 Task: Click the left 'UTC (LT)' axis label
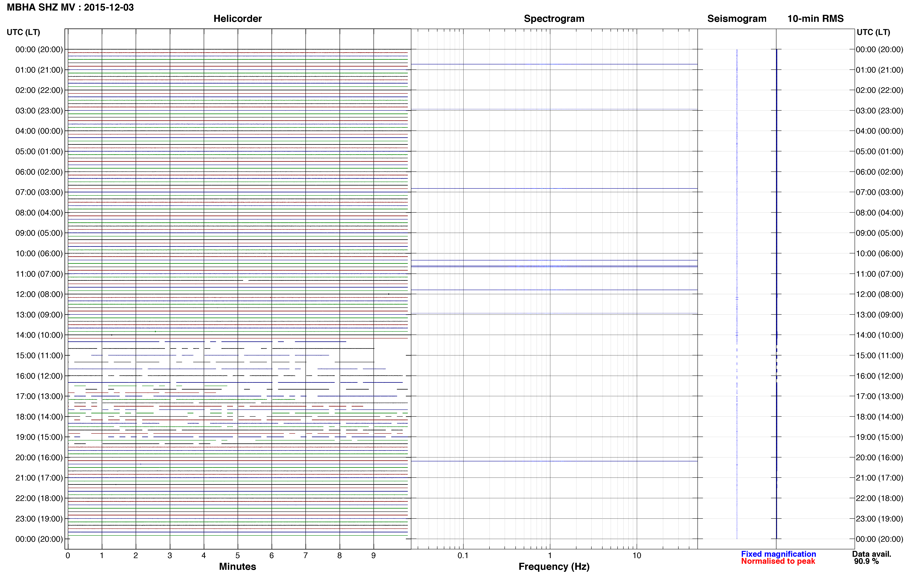[23, 32]
